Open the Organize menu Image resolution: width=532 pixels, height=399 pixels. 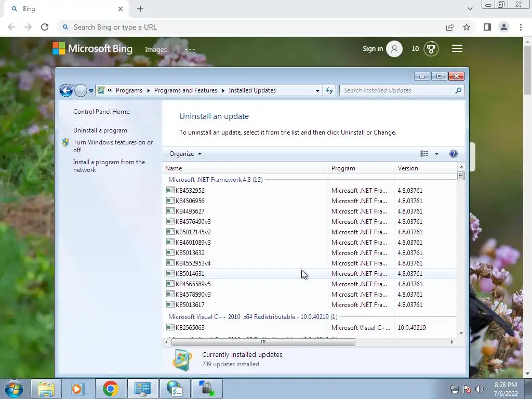(185, 154)
